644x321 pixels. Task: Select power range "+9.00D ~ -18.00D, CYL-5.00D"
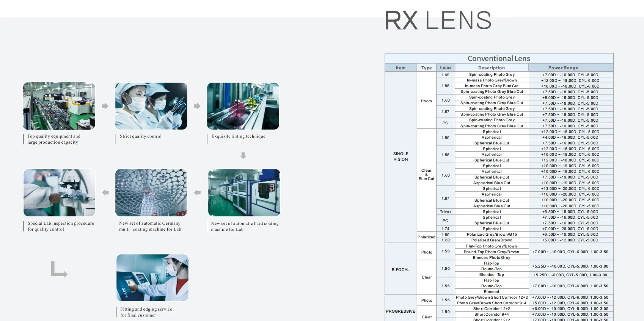(x=570, y=97)
